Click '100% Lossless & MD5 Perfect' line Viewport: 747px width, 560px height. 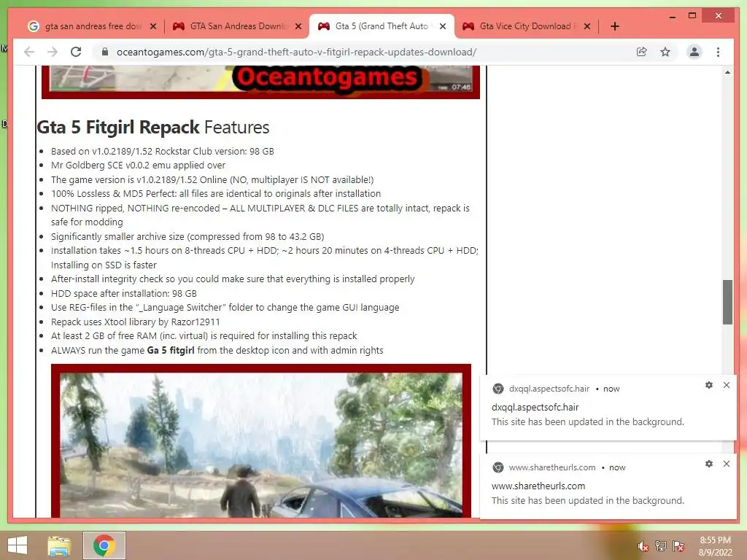(x=216, y=194)
